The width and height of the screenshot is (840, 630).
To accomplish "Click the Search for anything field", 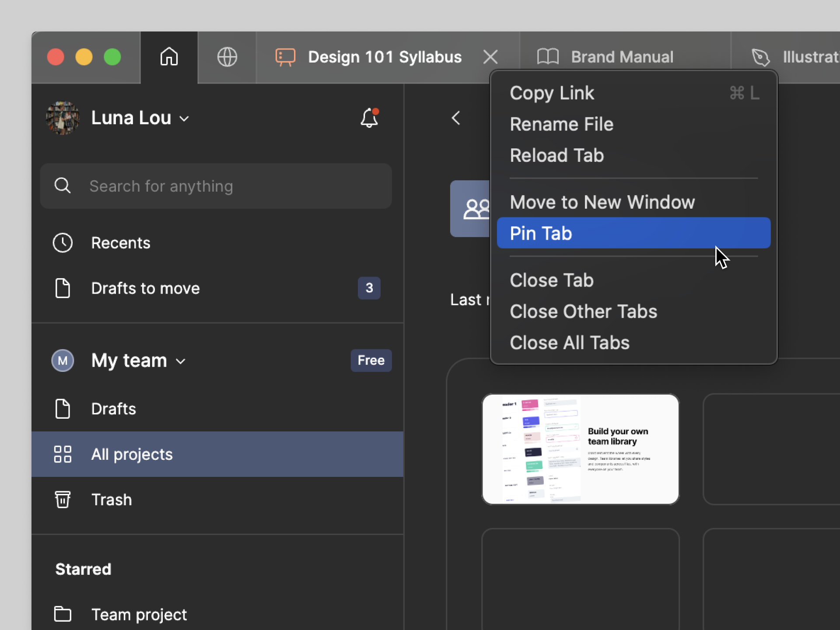I will [216, 186].
